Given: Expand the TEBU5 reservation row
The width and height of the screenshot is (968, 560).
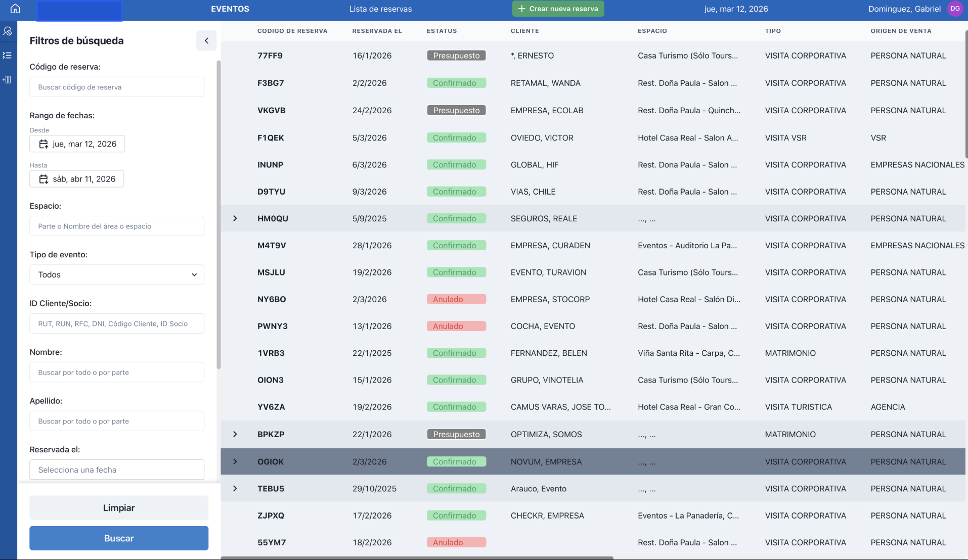Looking at the screenshot, I should (x=235, y=489).
